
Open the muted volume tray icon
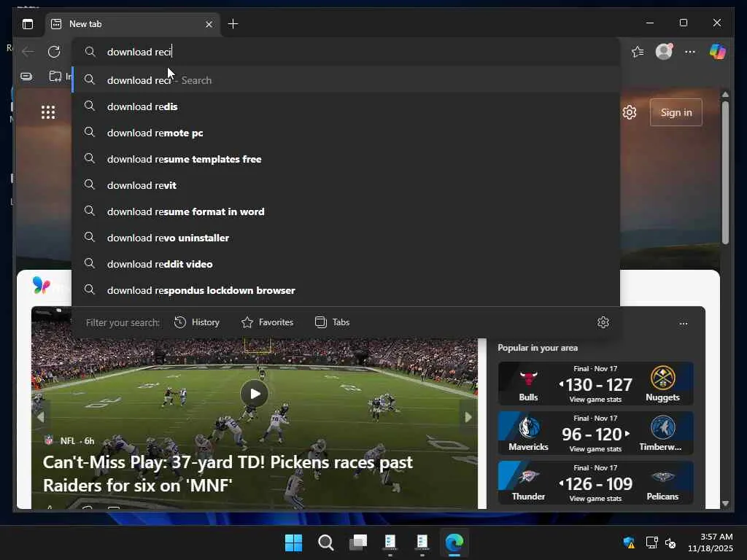(x=670, y=542)
